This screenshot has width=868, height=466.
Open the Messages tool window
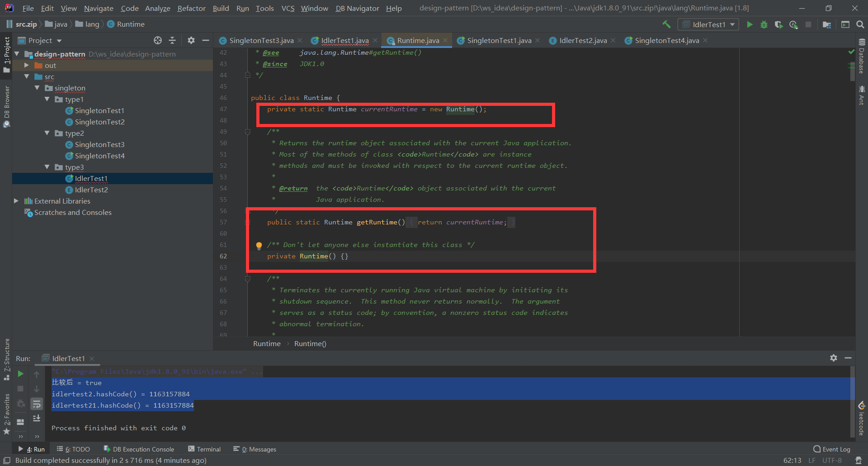255,449
